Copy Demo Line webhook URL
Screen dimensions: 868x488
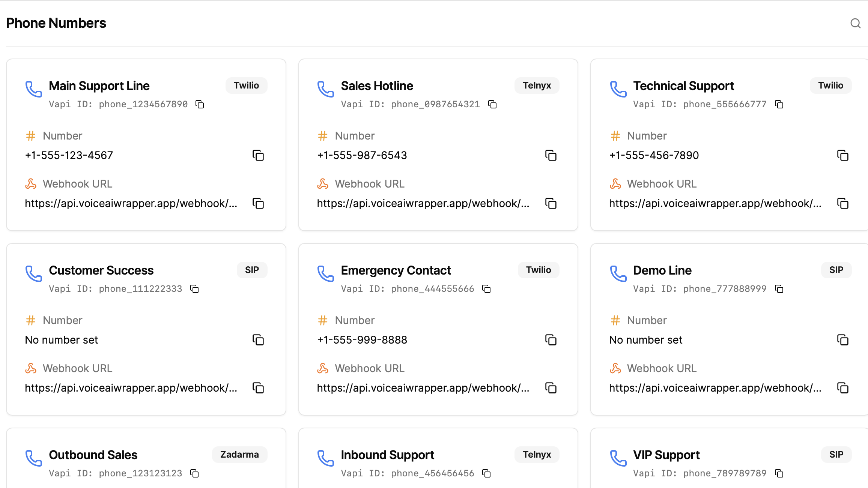pos(842,388)
